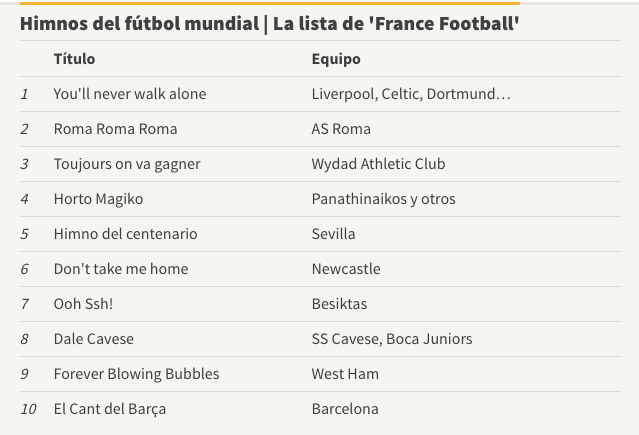
Task: Select the 'Horto Magiko' title
Action: coord(98,199)
